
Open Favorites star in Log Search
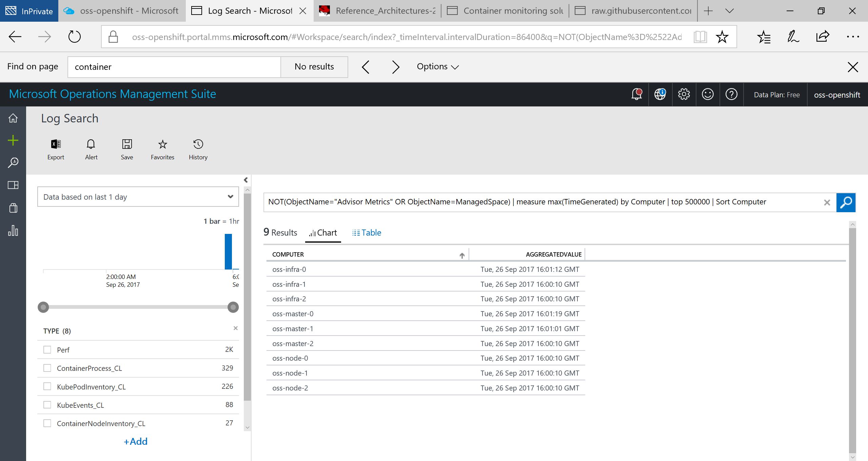pos(162,145)
